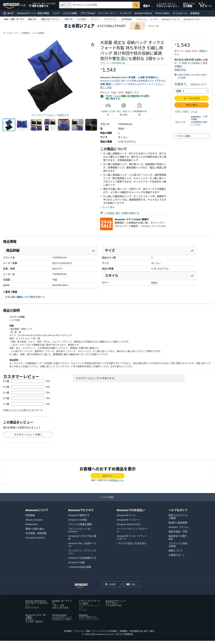This screenshot has width=215, height=644.
Task: Click the まとめ買いフェア banner basket image
Action: (x=137, y=26)
